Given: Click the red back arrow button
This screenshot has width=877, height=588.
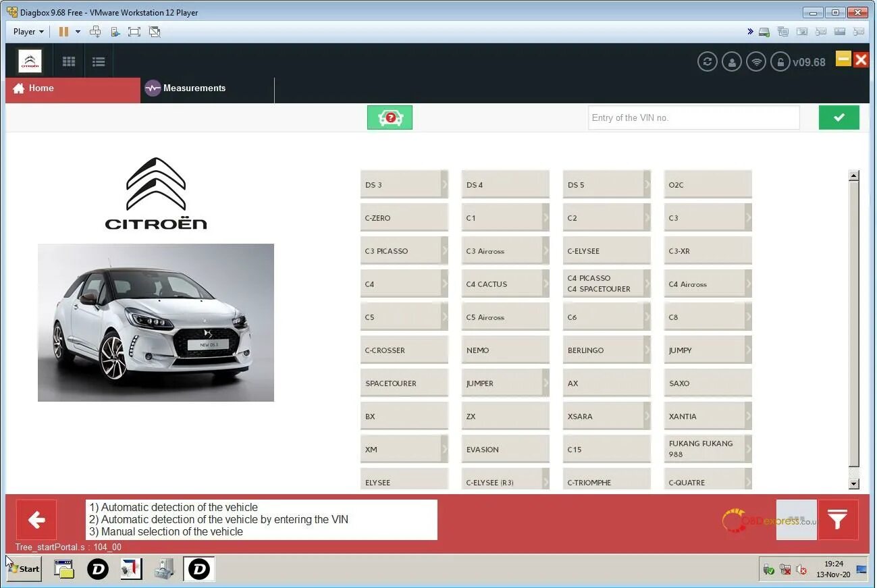Looking at the screenshot, I should 36,520.
